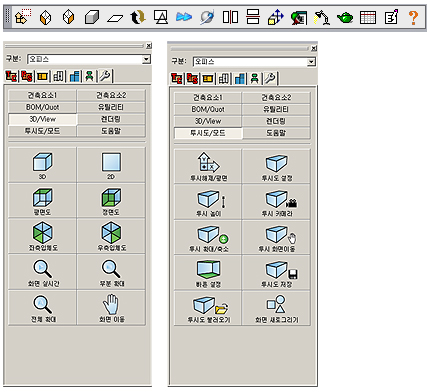Image resolution: width=430 pixels, height=392 pixels.
Task: Click the desk lamp lighting toolbar icon
Action: point(321,17)
